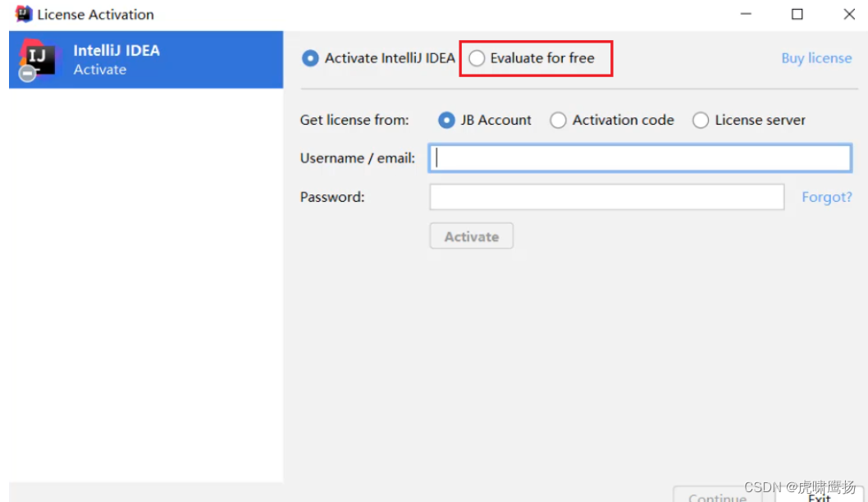
Task: Open the Buy license link
Action: pos(816,58)
